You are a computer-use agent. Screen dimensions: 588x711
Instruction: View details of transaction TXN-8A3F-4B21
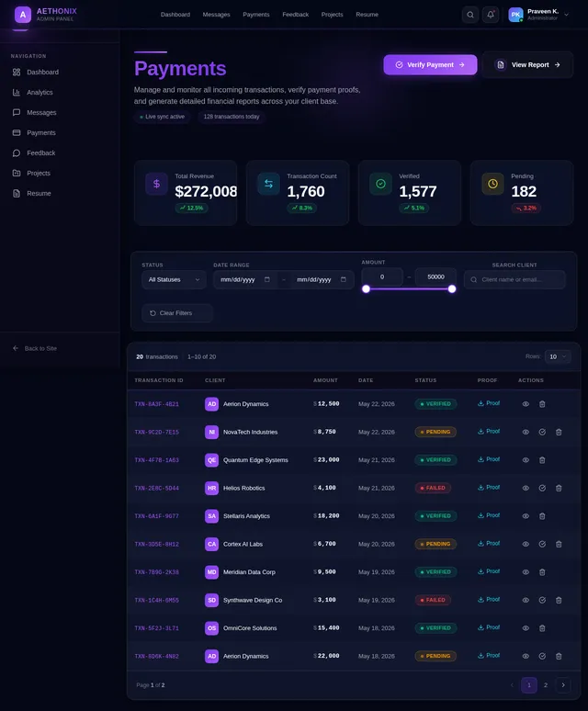click(x=526, y=404)
